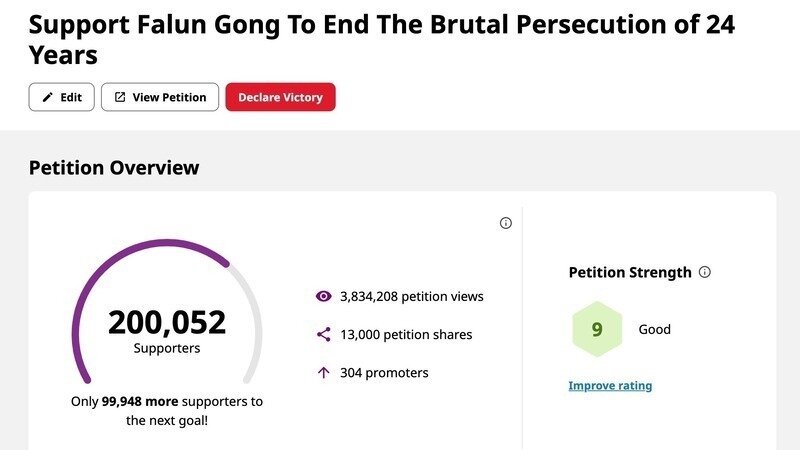Image resolution: width=800 pixels, height=450 pixels.
Task: Click the share icon for petition shares
Action: pyautogui.click(x=323, y=335)
